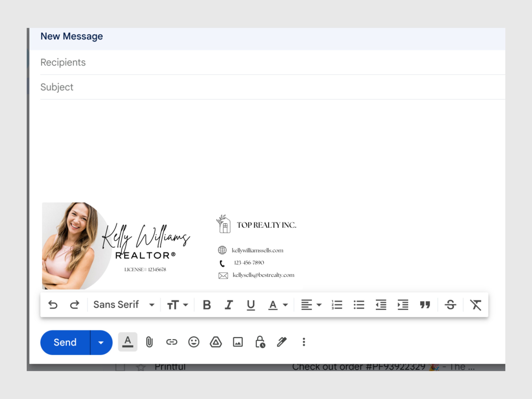Insert a hyperlink with the link icon
Viewport: 532px width, 399px height.
171,342
